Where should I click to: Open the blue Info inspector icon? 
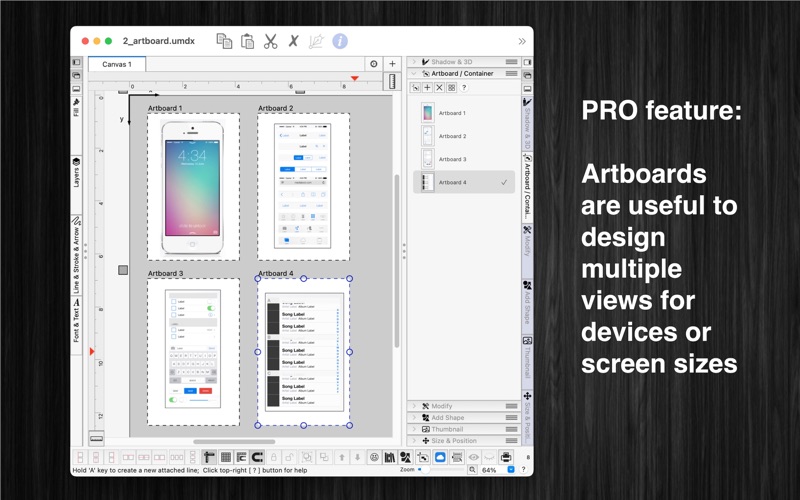coord(340,41)
